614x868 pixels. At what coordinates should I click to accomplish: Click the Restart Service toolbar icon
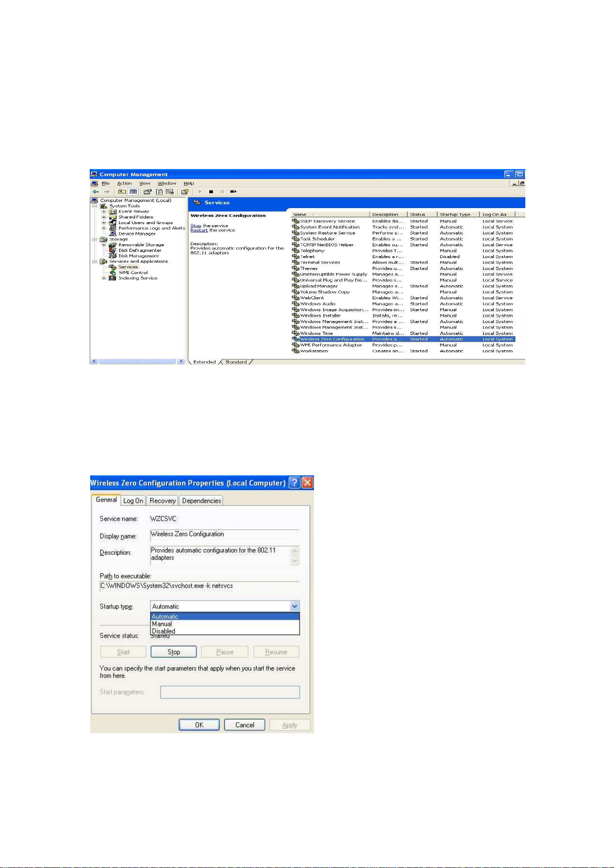pos(233,192)
